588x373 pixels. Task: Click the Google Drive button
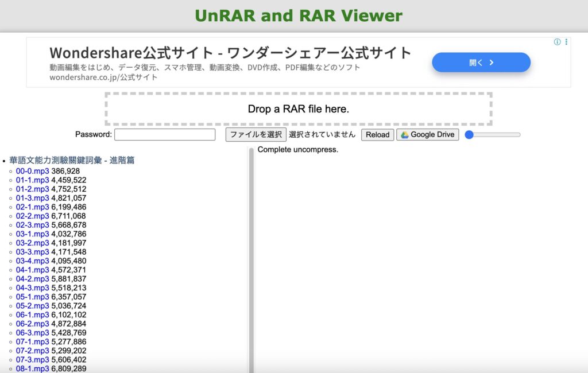click(428, 135)
